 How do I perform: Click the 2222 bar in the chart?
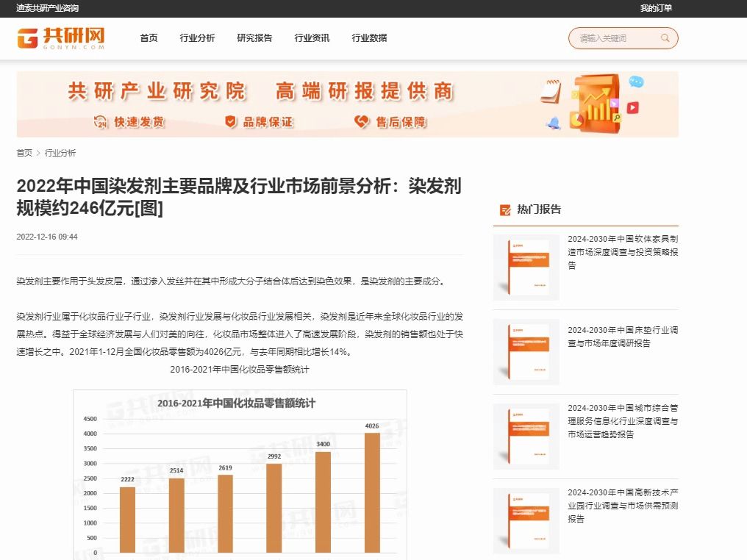[x=127, y=520]
